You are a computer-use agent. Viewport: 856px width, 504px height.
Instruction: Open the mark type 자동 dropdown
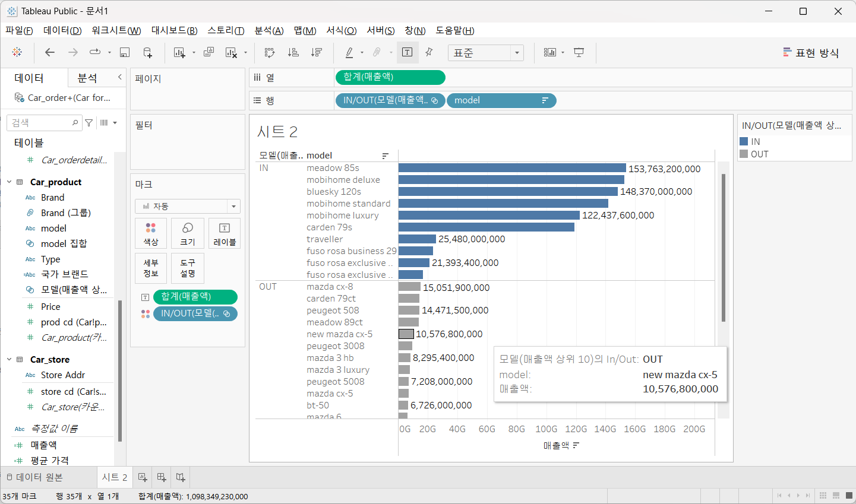(188, 206)
